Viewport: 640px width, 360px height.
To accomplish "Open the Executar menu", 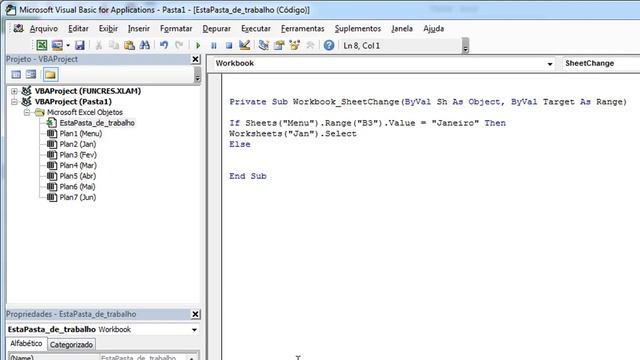I will coord(256,29).
